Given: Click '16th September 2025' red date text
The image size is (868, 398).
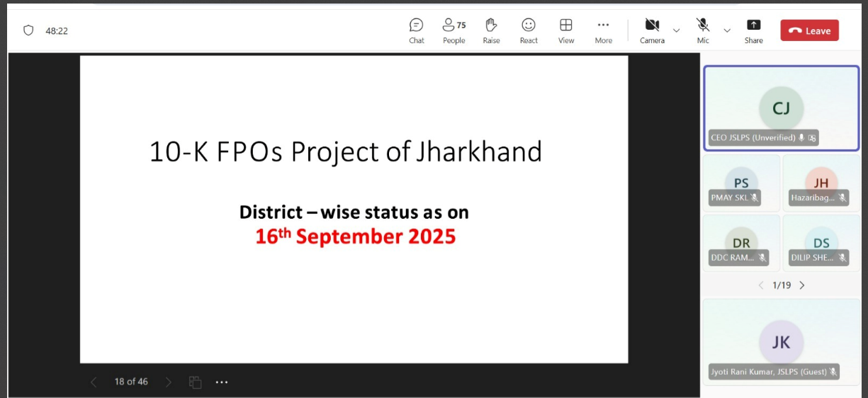Looking at the screenshot, I should click(x=355, y=236).
